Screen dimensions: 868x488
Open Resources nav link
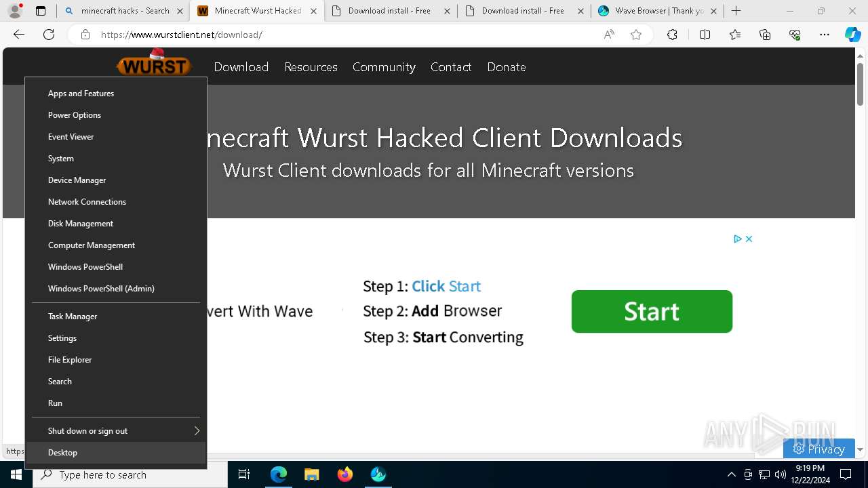pyautogui.click(x=311, y=67)
